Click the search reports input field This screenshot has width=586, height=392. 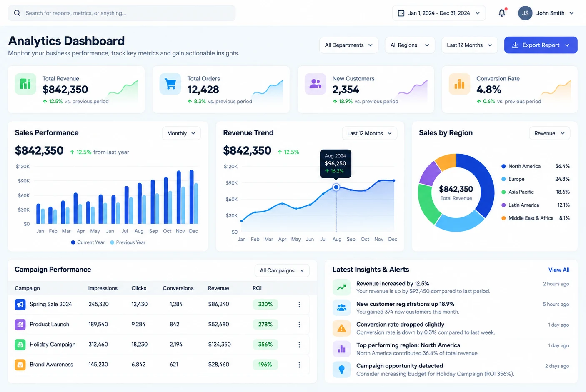pyautogui.click(x=122, y=13)
